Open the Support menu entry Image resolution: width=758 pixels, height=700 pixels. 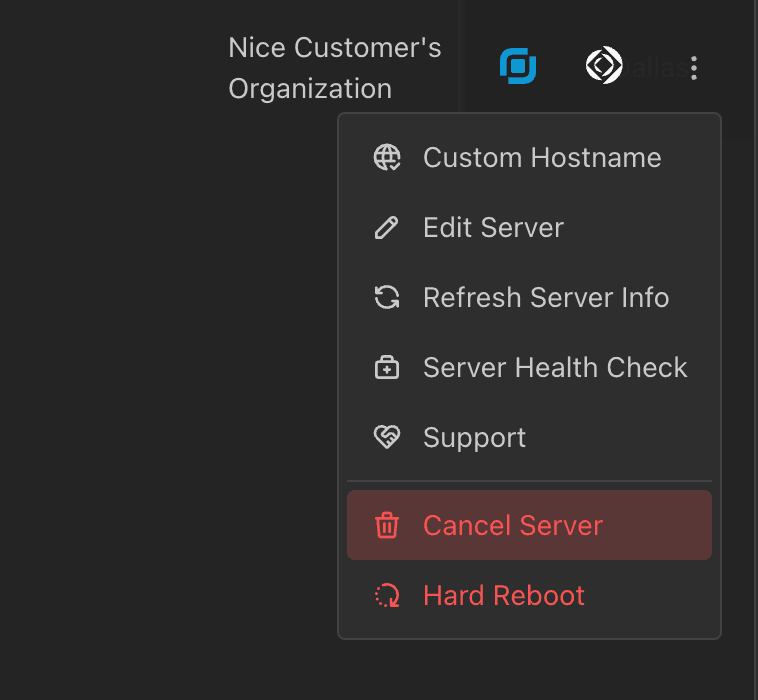474,438
